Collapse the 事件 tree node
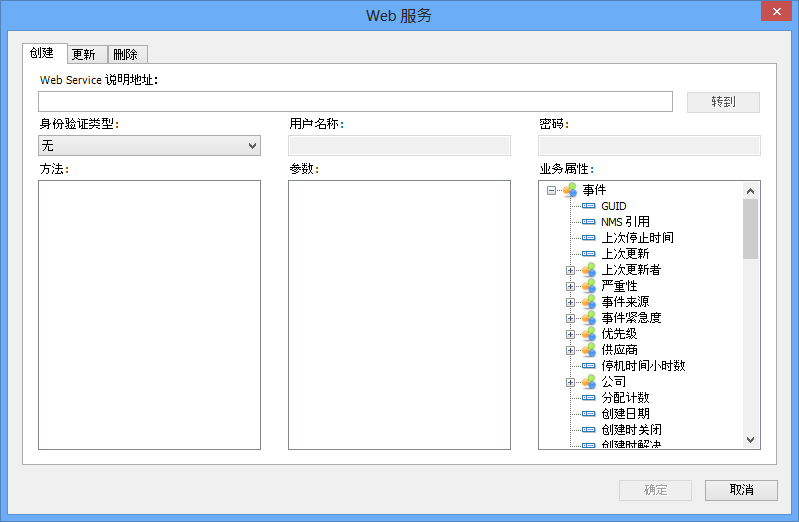This screenshot has width=799, height=522. [551, 190]
